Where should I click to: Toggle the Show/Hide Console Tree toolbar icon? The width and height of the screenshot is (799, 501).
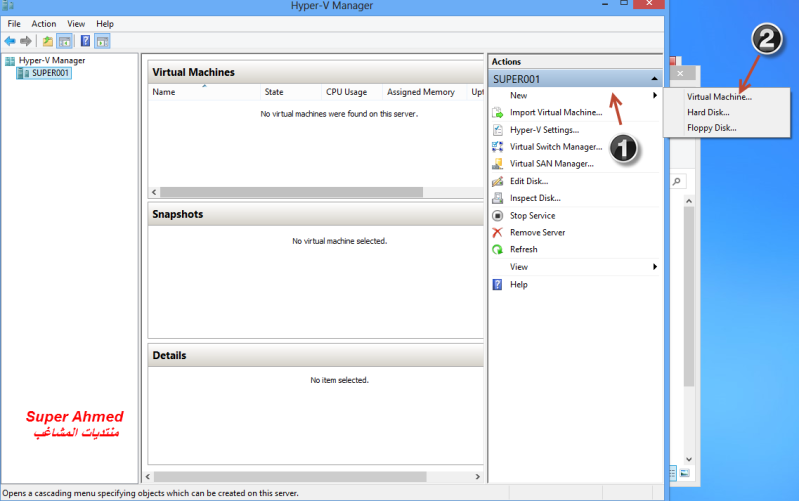tap(64, 41)
